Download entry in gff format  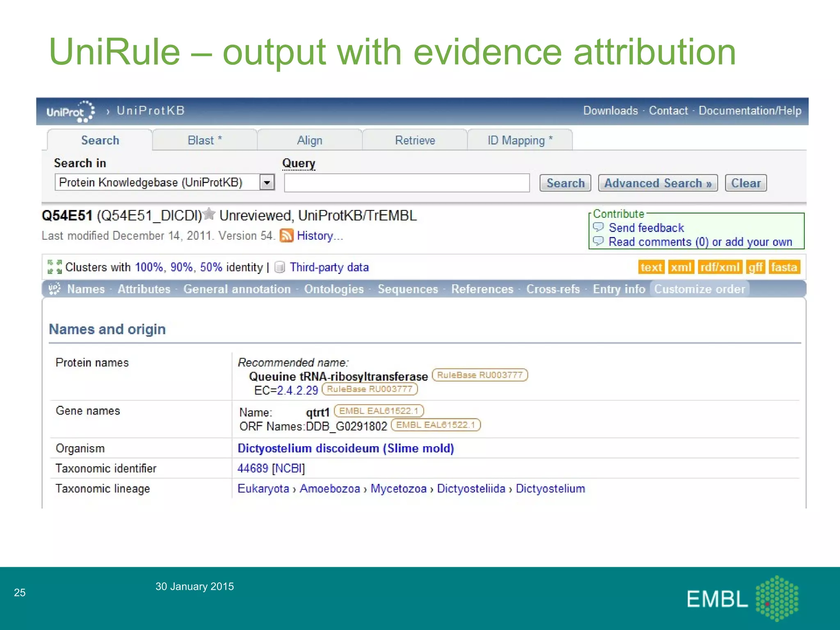click(755, 267)
